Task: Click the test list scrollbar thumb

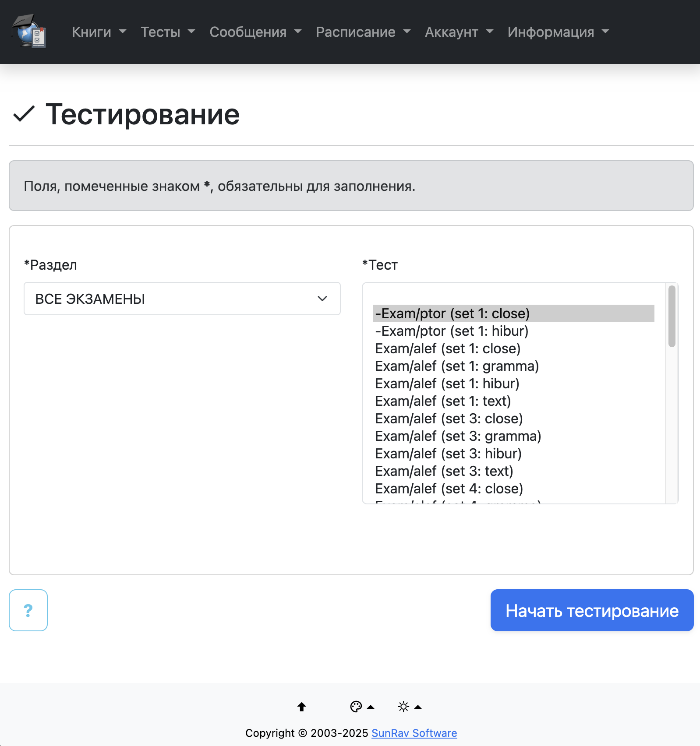Action: pos(672,316)
